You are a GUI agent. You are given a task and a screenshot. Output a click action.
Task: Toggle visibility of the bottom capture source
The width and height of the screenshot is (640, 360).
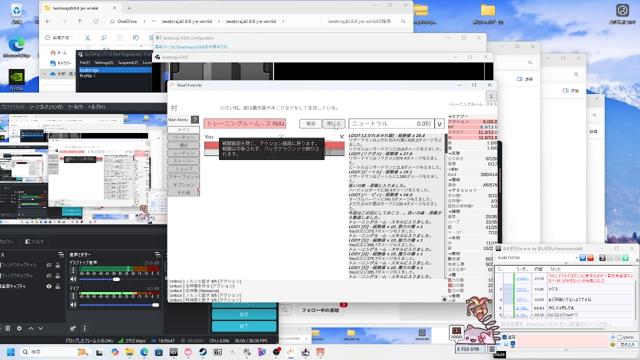(49, 286)
